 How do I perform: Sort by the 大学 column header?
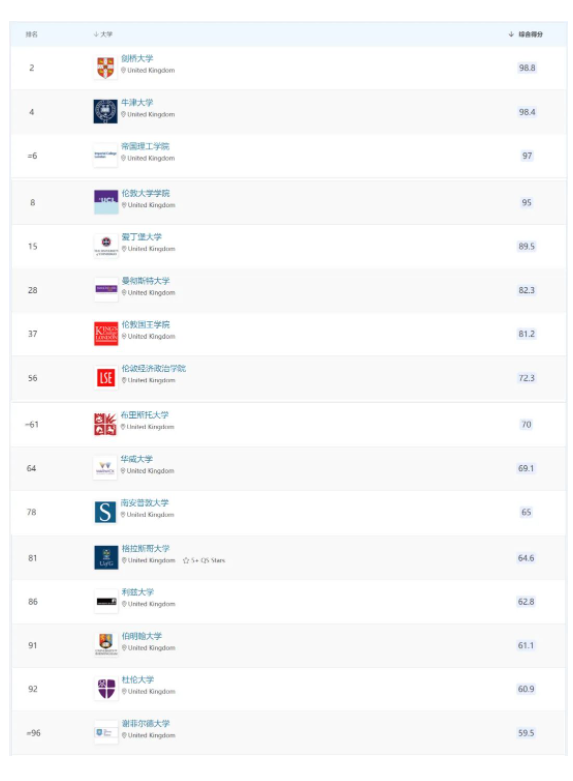click(x=103, y=34)
